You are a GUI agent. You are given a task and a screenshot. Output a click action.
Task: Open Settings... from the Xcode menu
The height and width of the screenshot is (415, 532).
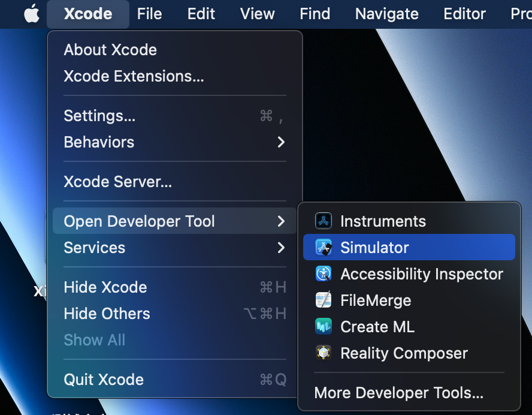pos(175,116)
